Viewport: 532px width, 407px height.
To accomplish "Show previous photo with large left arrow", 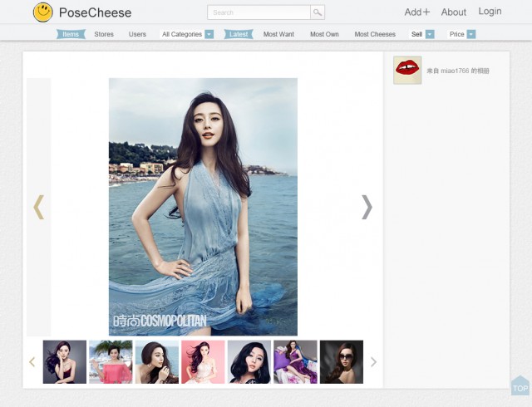I will click(x=39, y=207).
